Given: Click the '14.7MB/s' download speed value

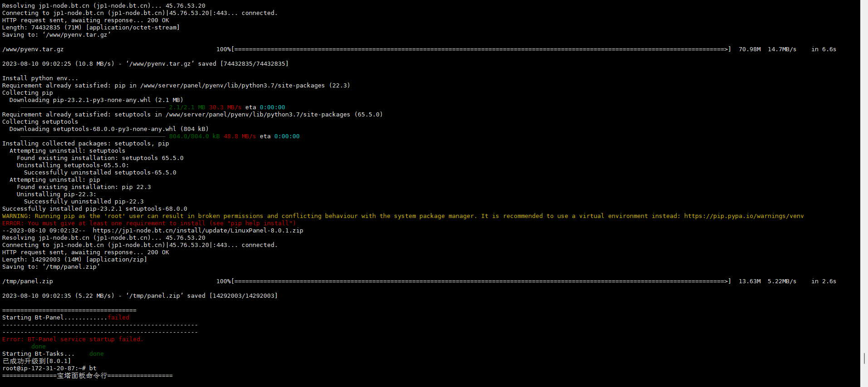Looking at the screenshot, I should click(x=782, y=49).
